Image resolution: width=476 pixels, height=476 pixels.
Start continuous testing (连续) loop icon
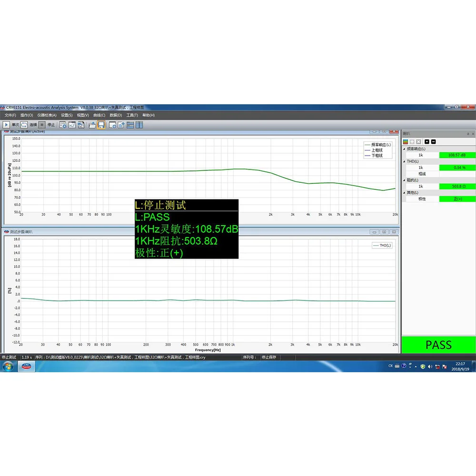coord(24,125)
